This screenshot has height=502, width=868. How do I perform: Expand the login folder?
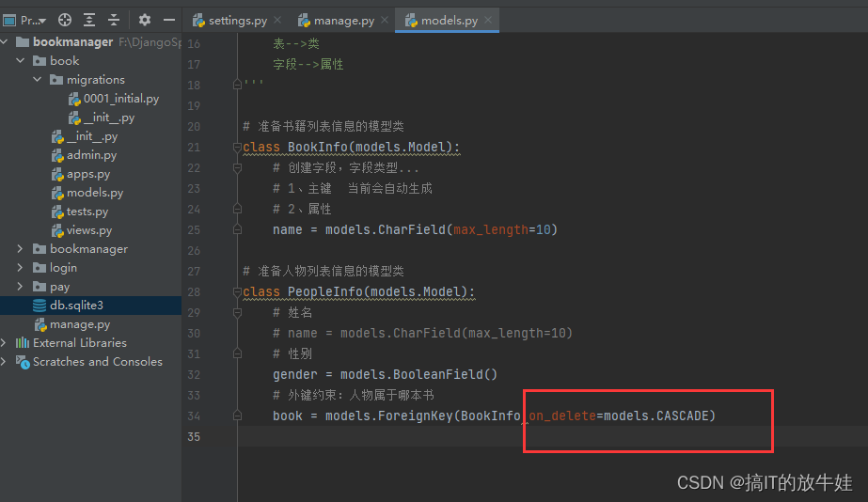21,268
